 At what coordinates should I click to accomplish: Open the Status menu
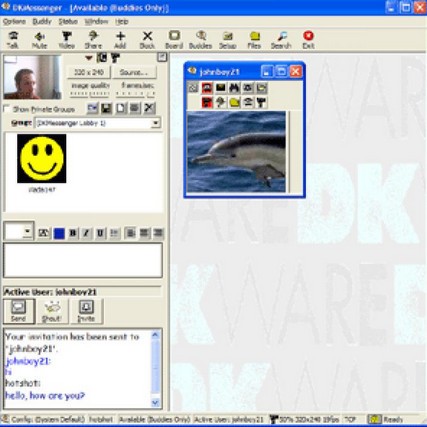68,22
